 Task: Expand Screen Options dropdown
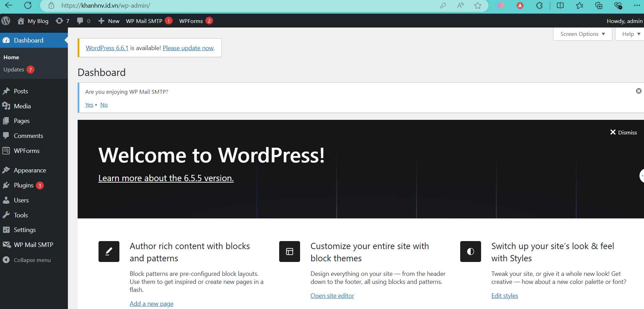click(x=583, y=34)
